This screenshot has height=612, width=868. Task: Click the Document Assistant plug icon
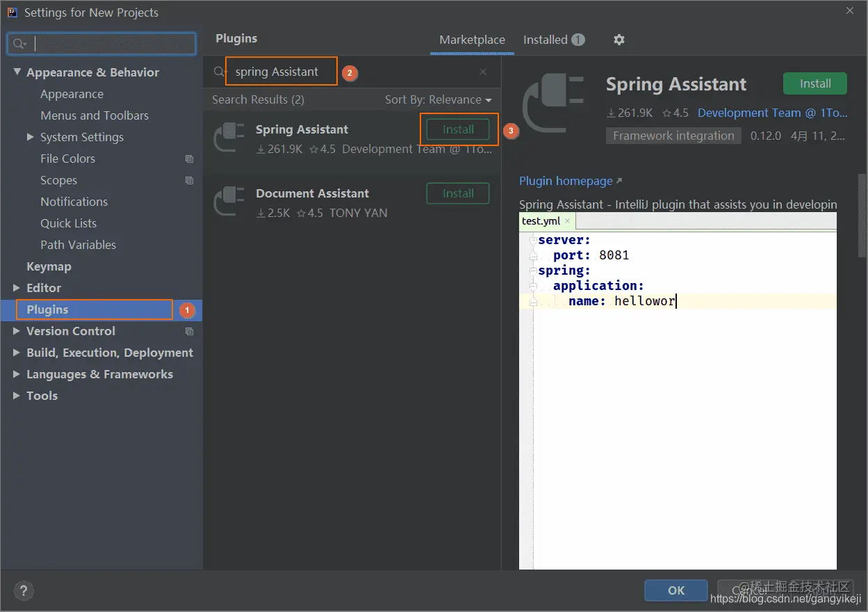[229, 200]
